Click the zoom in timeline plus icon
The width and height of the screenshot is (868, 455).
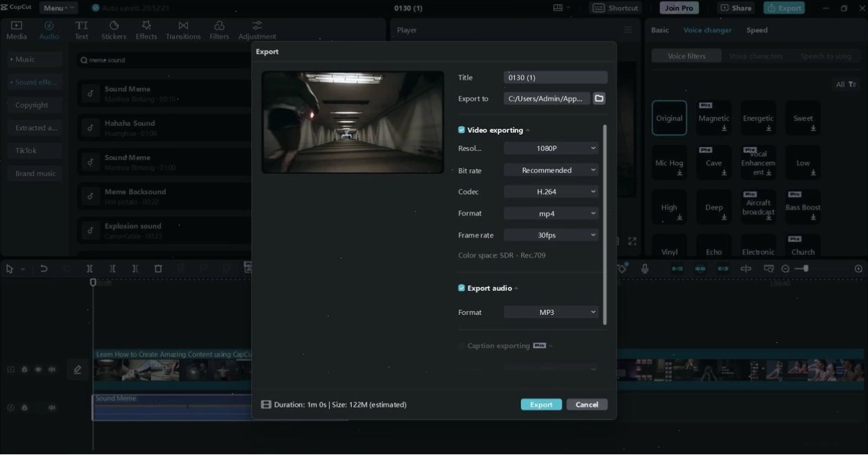click(858, 269)
